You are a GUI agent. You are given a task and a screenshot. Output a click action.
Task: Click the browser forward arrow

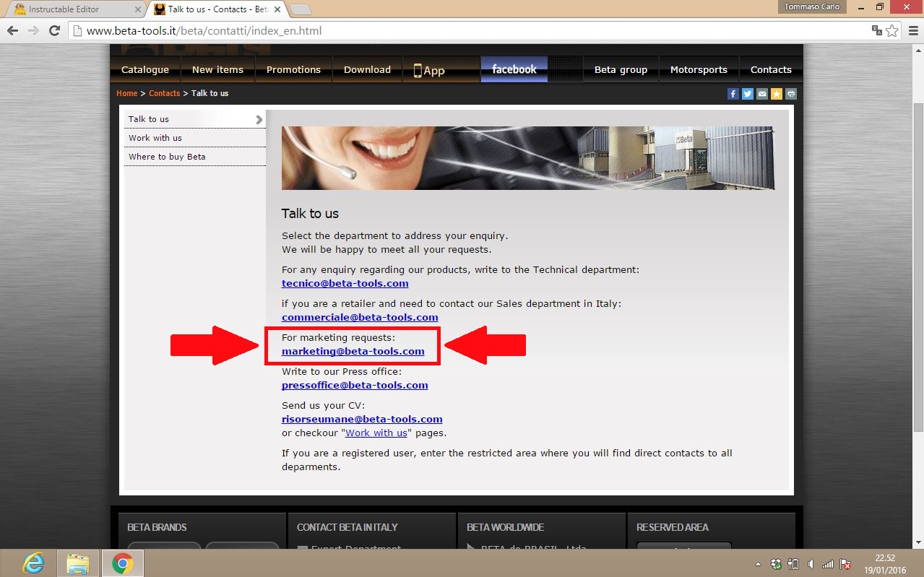(33, 31)
